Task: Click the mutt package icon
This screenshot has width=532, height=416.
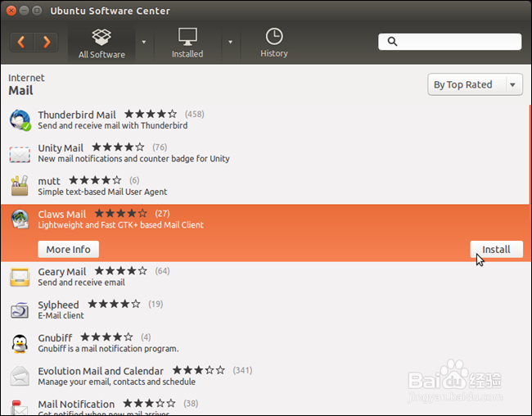Action: coord(20,186)
